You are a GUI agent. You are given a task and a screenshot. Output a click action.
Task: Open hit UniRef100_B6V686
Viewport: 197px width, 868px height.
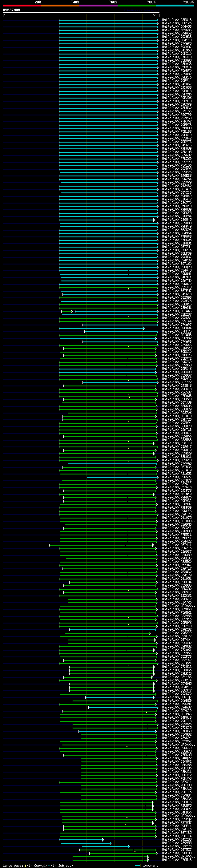177,30
